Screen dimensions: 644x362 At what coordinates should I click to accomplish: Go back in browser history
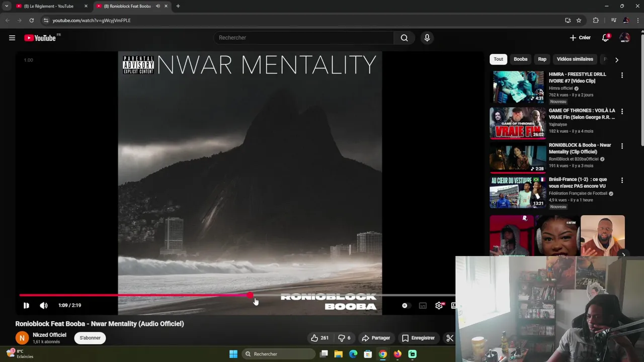(x=7, y=20)
